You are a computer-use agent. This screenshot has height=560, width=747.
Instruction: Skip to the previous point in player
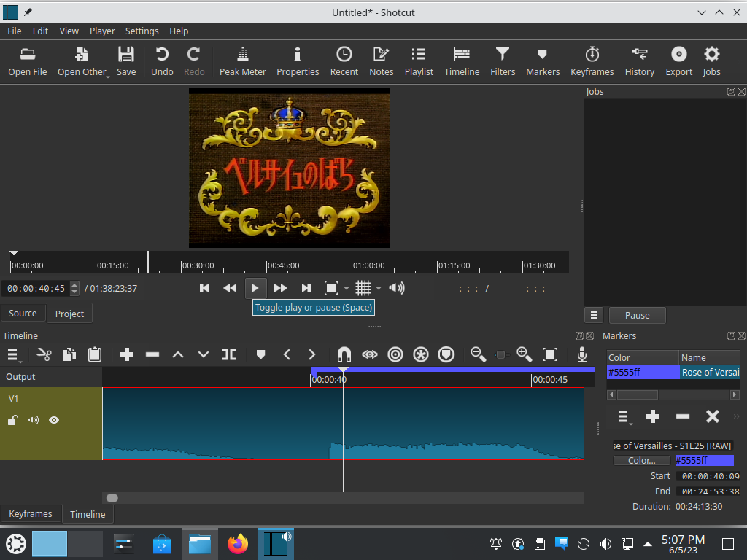pos(204,288)
